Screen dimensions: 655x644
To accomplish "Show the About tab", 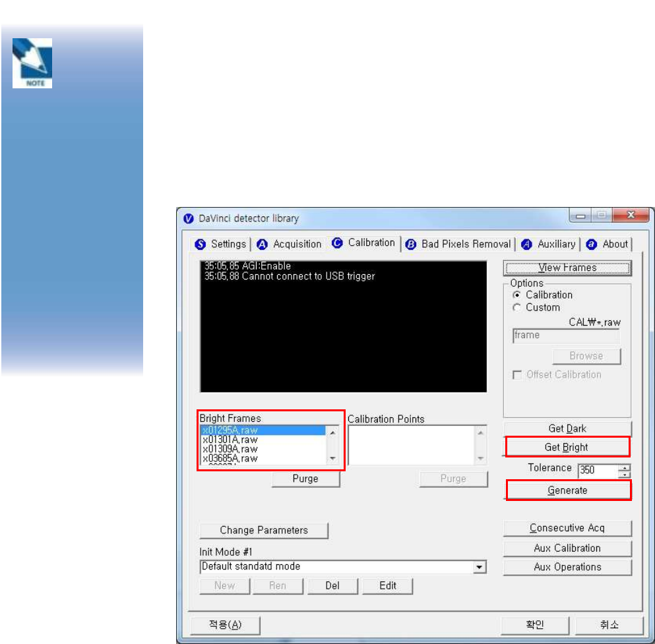I will 608,244.
